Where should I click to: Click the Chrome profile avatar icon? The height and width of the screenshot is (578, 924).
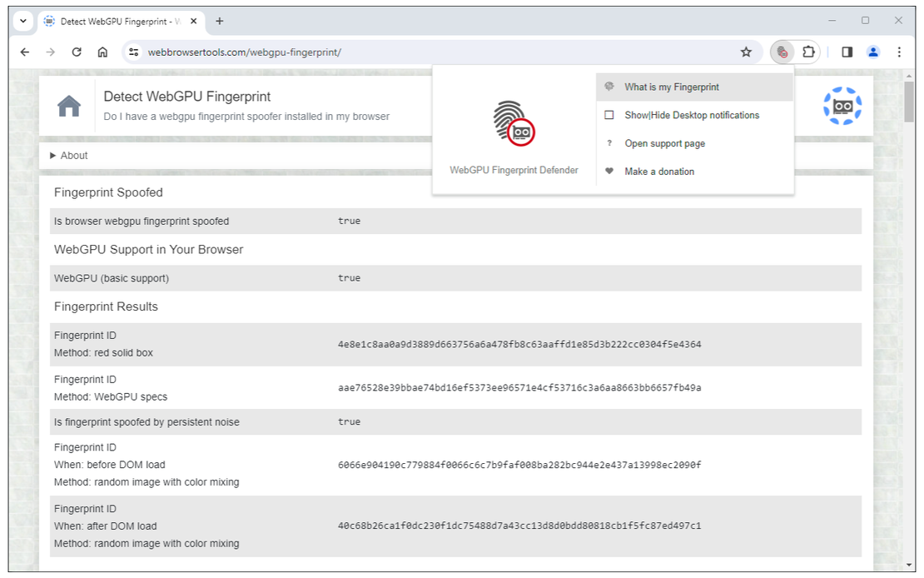click(873, 51)
